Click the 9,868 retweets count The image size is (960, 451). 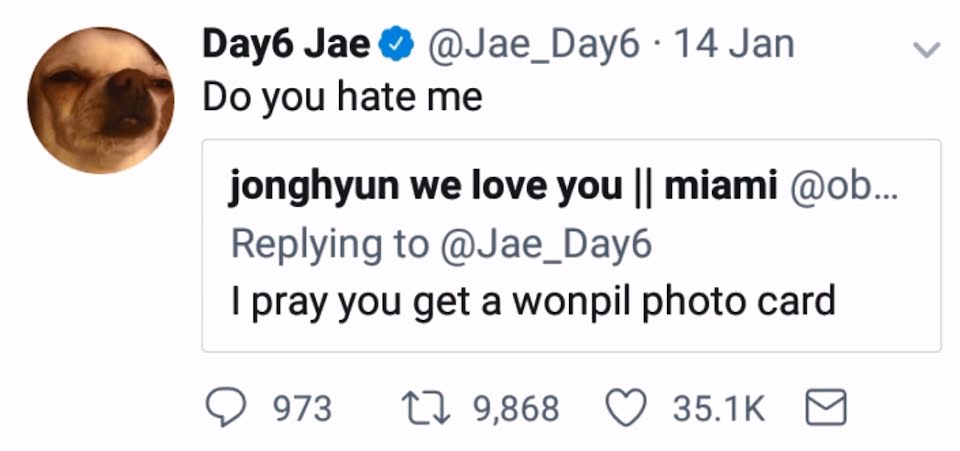pyautogui.click(x=517, y=409)
